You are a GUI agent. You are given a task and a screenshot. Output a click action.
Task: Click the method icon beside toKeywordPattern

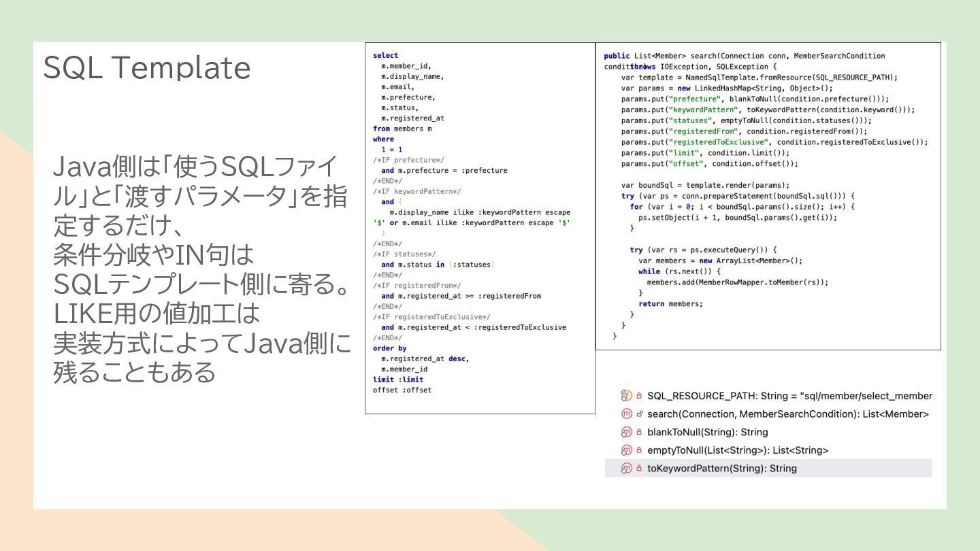coord(627,468)
